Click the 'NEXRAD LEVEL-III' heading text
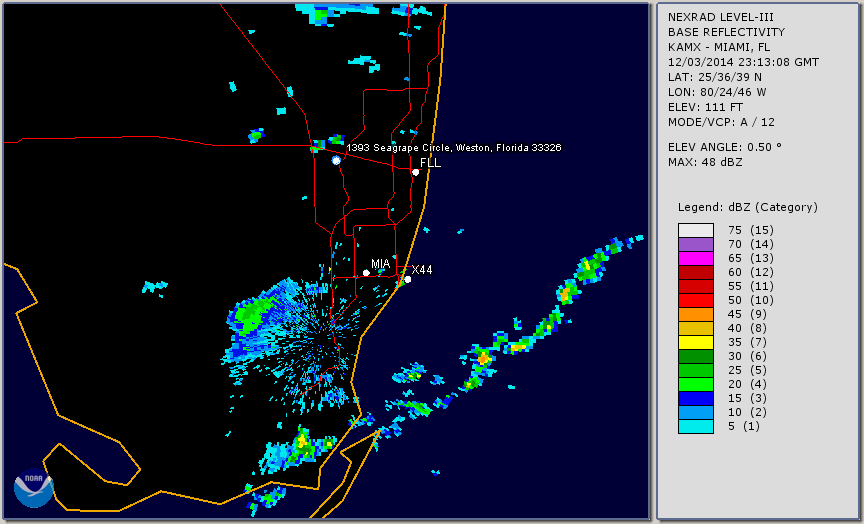864x524 pixels. [x=719, y=18]
